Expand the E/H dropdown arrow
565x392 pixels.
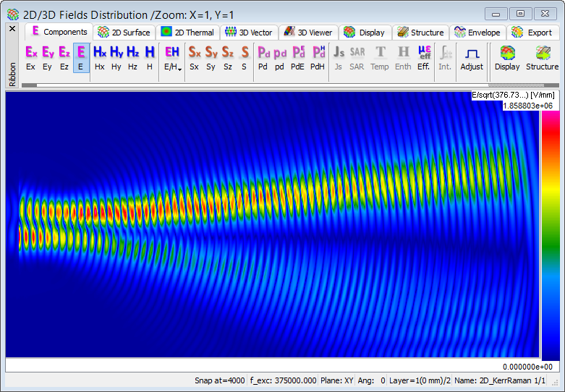click(179, 68)
